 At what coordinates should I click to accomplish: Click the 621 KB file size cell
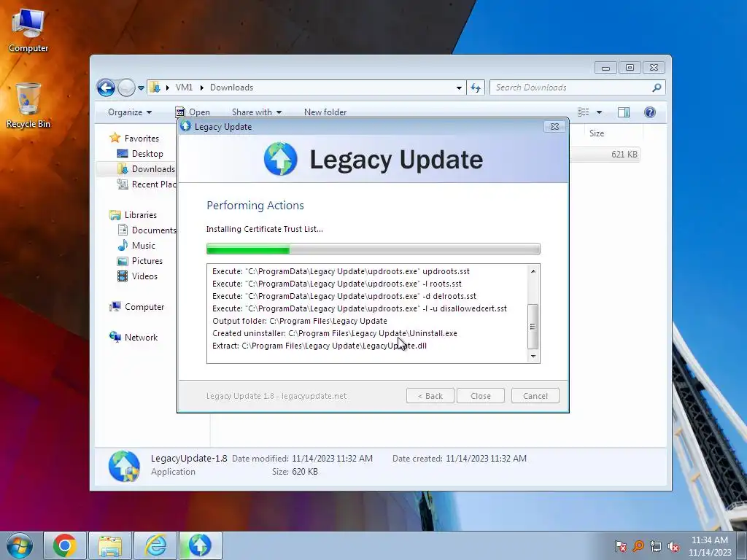coord(624,155)
